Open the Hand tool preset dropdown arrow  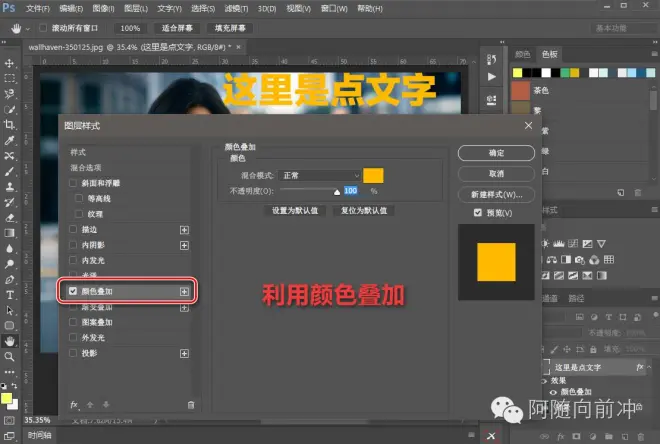28,29
